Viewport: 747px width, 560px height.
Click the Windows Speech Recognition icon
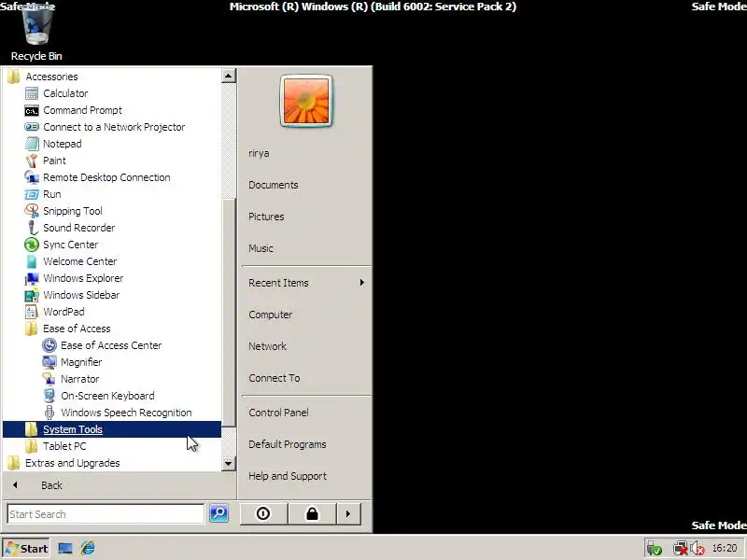(49, 413)
